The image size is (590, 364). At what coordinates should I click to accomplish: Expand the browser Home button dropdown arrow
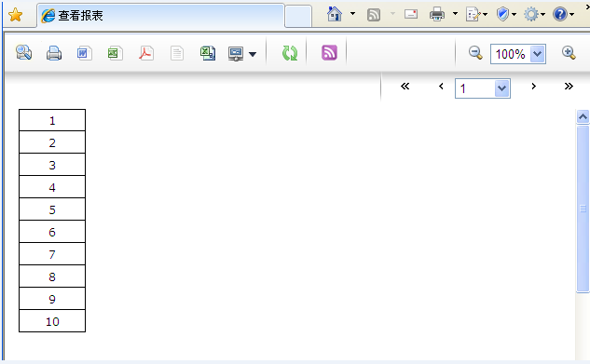click(352, 14)
